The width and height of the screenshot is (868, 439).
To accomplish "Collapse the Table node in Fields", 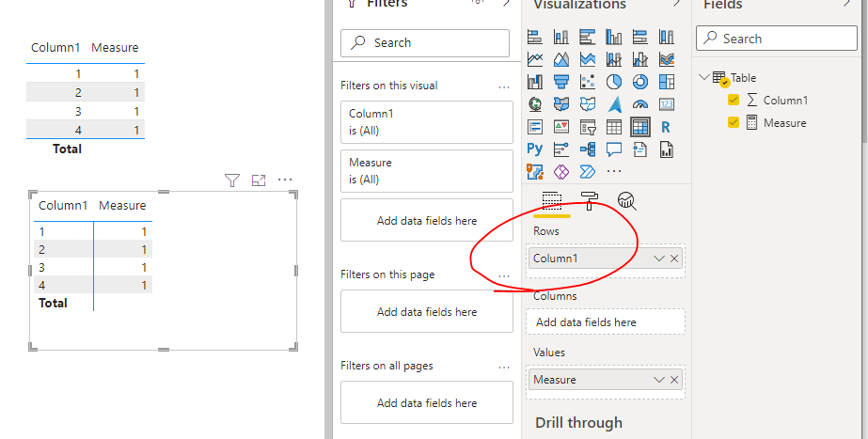I will (704, 77).
